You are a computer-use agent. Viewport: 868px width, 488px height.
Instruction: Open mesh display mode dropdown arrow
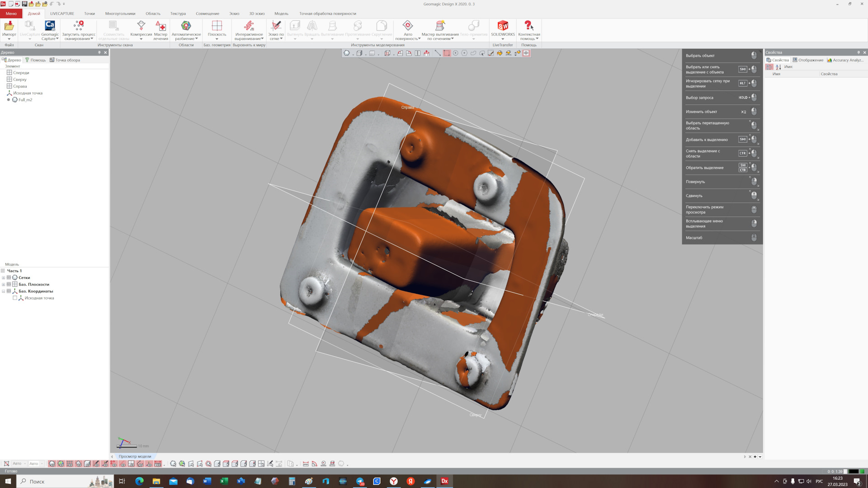pos(353,55)
